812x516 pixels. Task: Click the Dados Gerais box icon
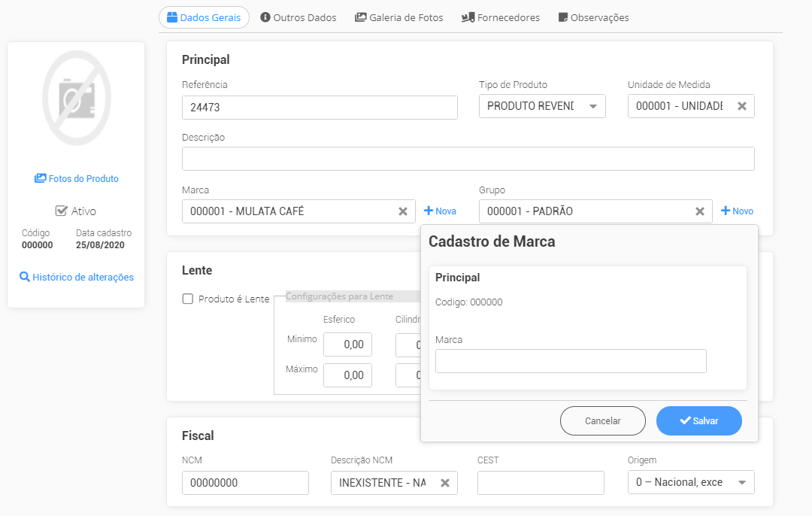tap(172, 17)
